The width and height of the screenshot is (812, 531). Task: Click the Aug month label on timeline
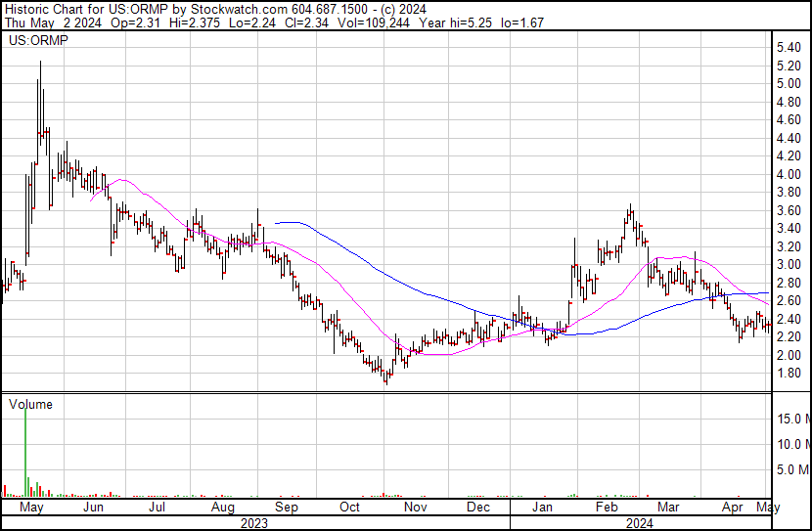[223, 509]
